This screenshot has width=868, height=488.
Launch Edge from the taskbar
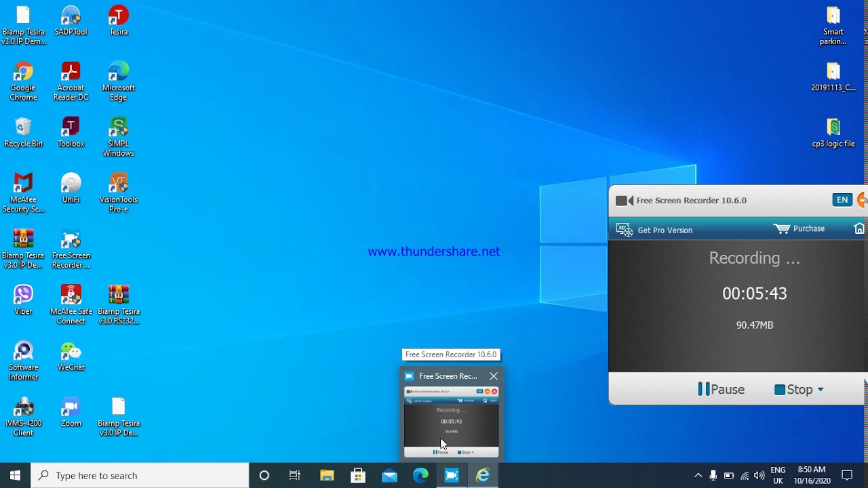[420, 475]
